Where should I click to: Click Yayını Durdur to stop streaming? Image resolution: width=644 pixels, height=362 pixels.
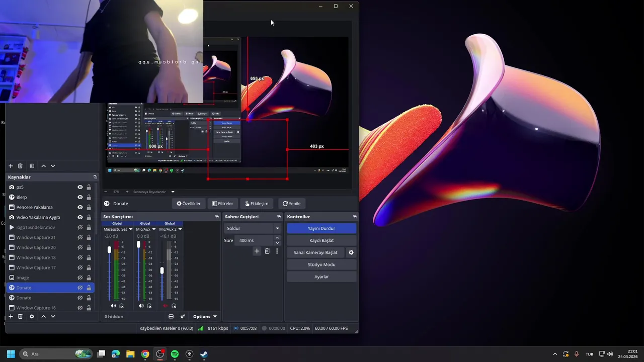click(321, 228)
